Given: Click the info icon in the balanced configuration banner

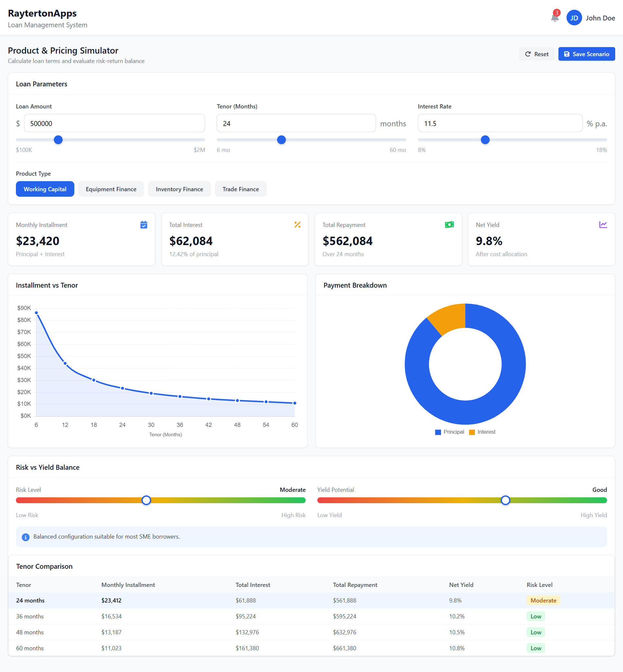Looking at the screenshot, I should 26,537.
